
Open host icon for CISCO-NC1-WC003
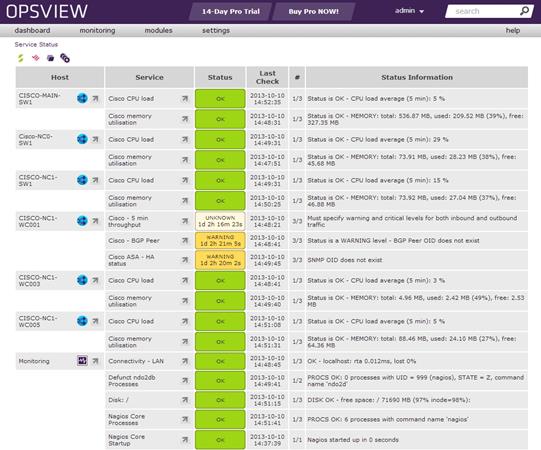[82, 280]
